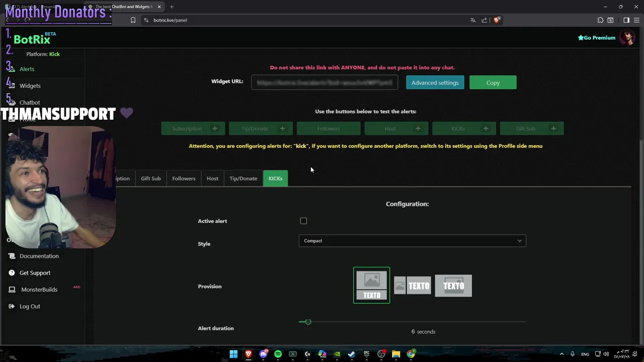Open Brave Shields lion icon

pos(497,20)
